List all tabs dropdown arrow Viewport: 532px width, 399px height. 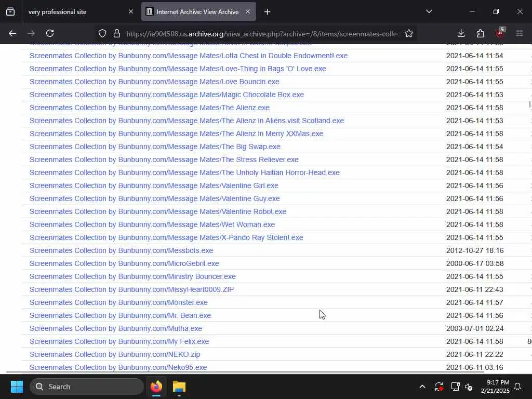coord(429,11)
